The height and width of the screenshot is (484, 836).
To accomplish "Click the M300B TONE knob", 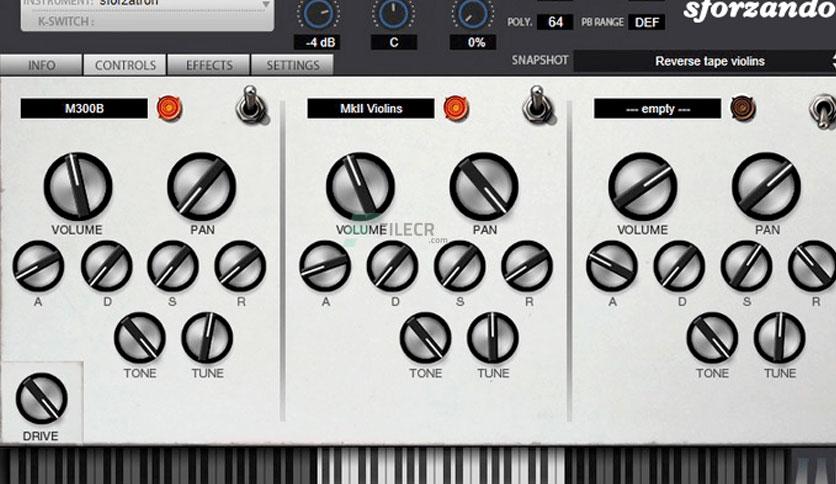I will click(x=140, y=338).
